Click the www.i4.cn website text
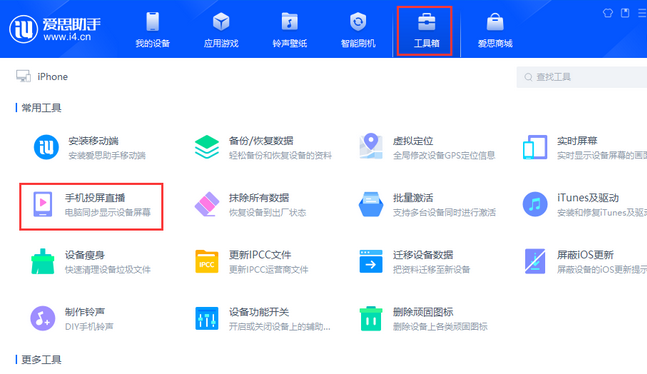 tap(67, 37)
